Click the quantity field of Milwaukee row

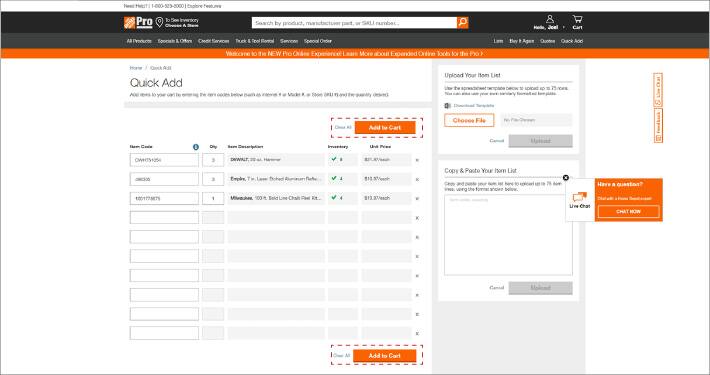pyautogui.click(x=213, y=198)
